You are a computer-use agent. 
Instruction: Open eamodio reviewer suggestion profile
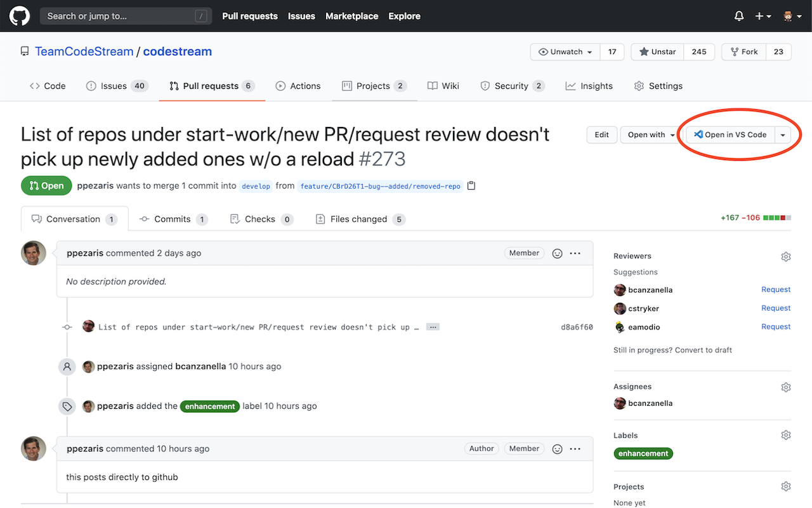pyautogui.click(x=644, y=327)
